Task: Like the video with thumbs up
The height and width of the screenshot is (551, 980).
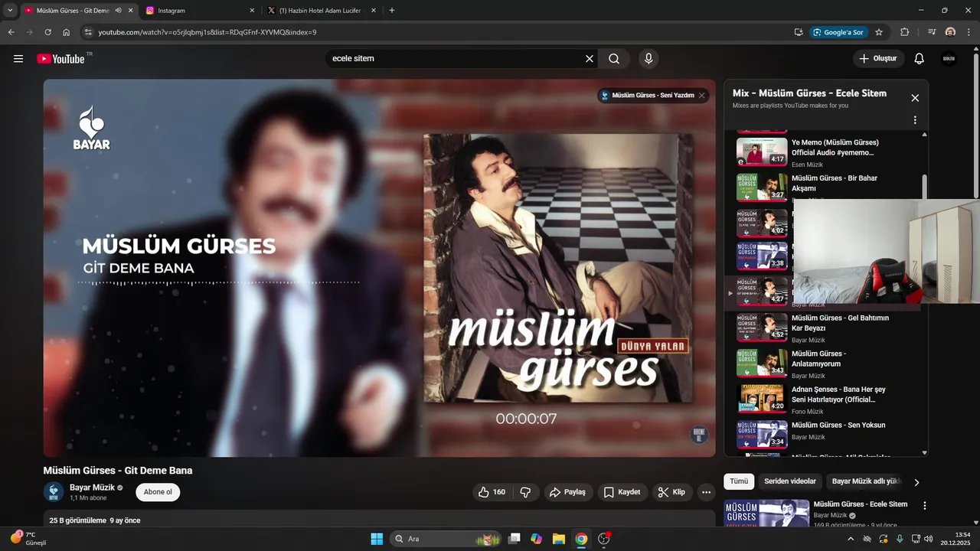Action: (x=491, y=492)
